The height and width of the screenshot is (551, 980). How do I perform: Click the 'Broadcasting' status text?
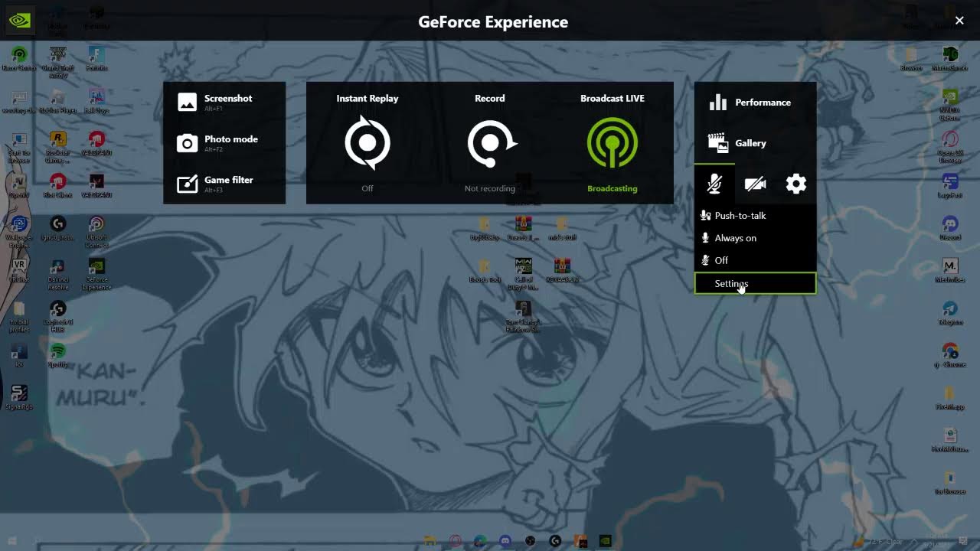(x=612, y=188)
